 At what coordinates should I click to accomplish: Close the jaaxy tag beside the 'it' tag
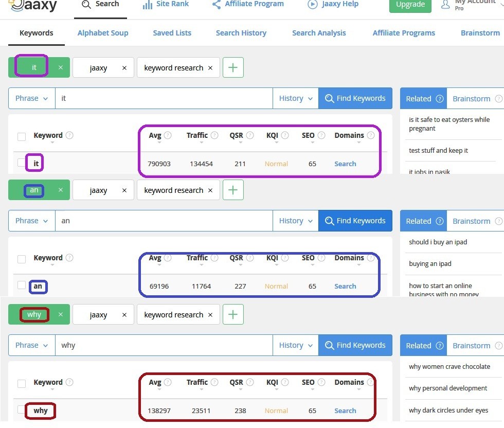(124, 68)
